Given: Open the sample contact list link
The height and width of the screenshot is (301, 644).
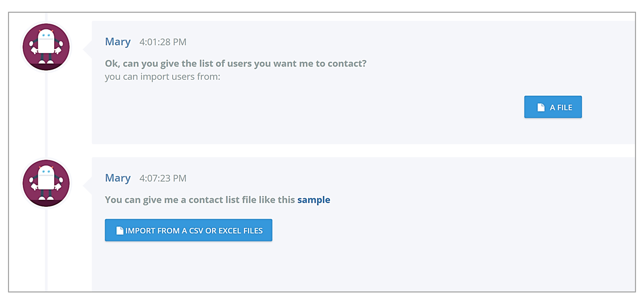Looking at the screenshot, I should [313, 200].
